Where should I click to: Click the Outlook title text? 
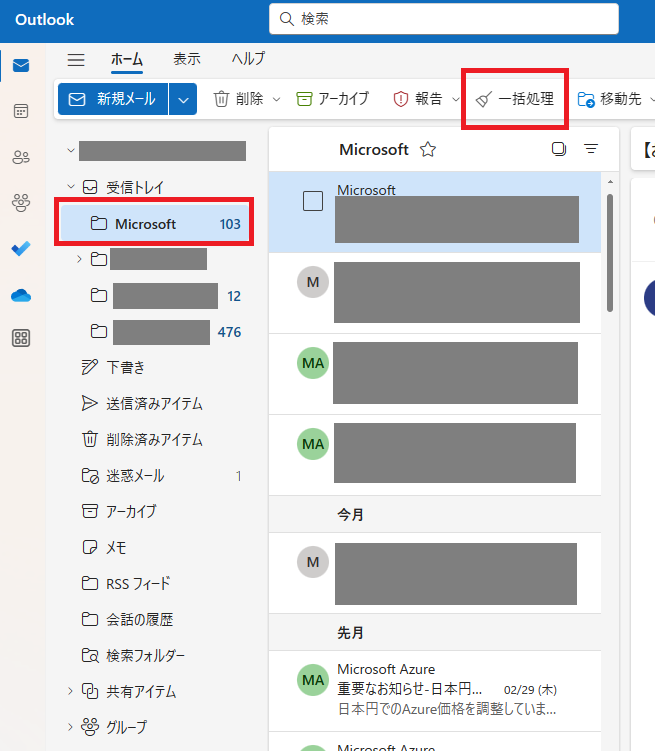(x=45, y=20)
